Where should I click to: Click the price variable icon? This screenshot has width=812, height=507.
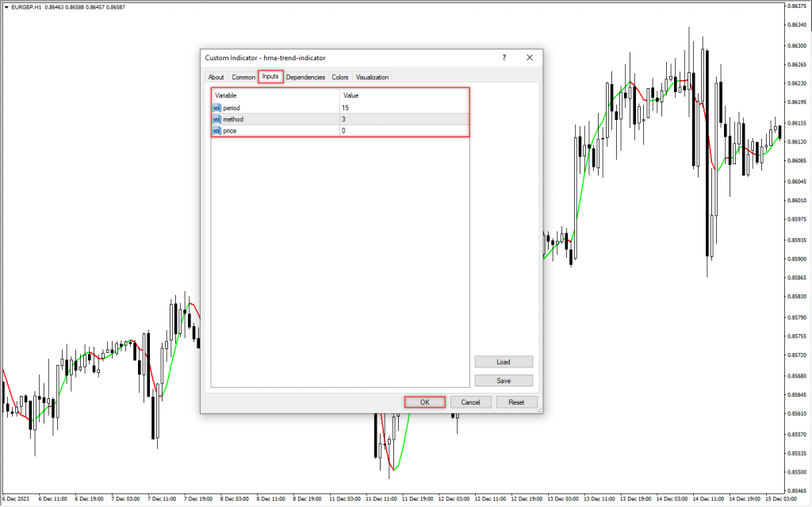pyautogui.click(x=217, y=131)
